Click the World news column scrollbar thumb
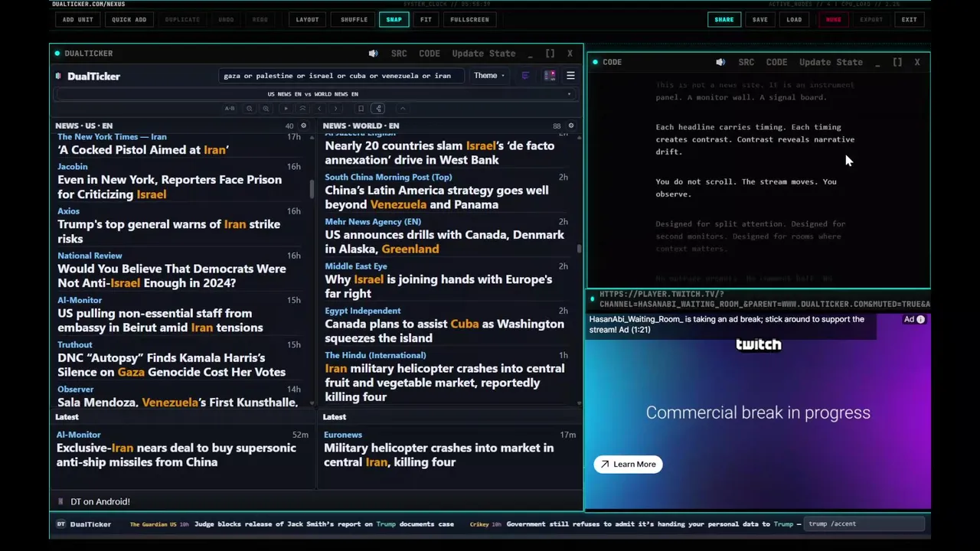This screenshot has width=980, height=551. (x=579, y=249)
